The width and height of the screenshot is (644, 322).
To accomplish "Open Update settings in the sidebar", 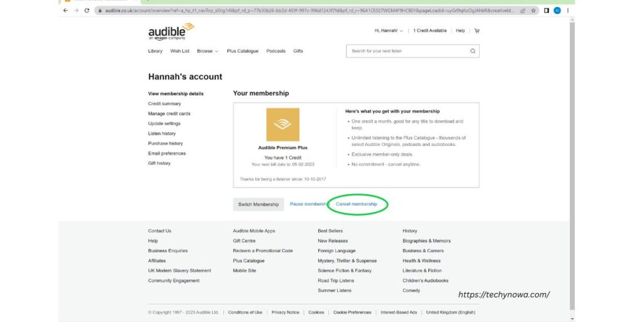I will (x=164, y=124).
